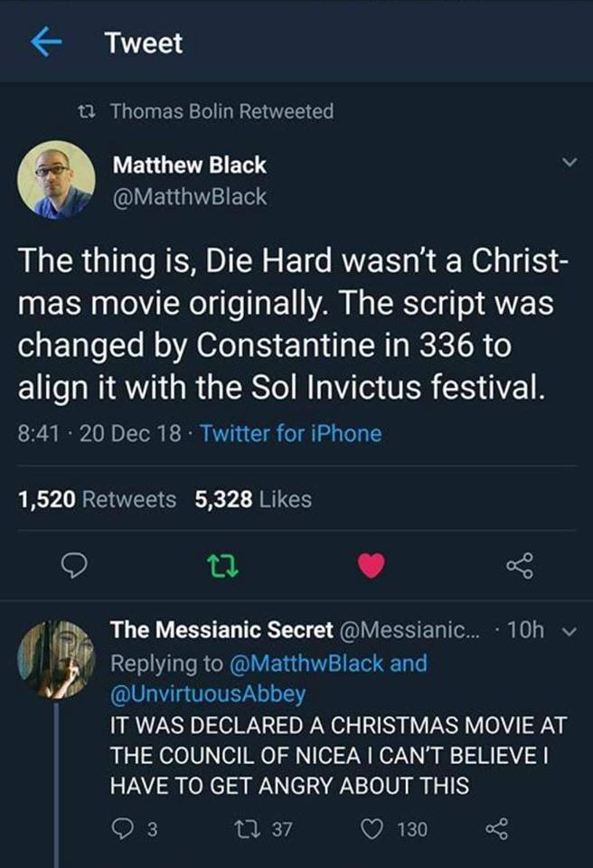Unlike the main tweet heart
Screen dimensions: 593x868
(371, 566)
